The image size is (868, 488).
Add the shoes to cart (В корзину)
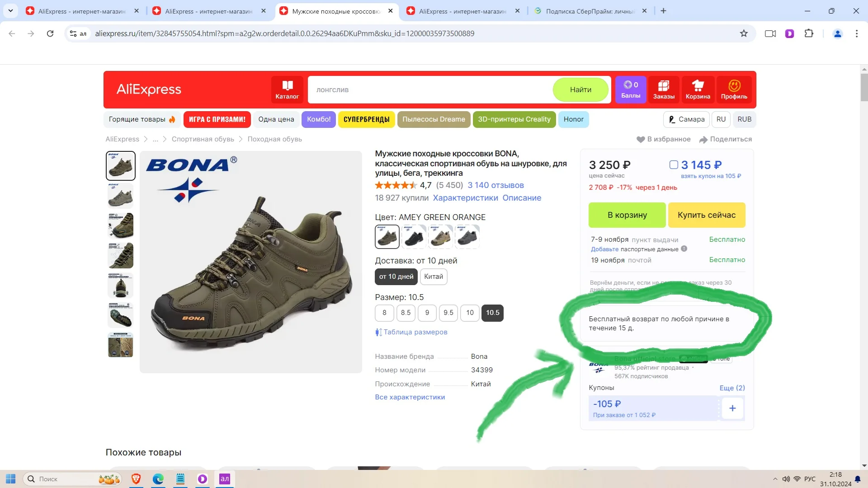tap(627, 215)
